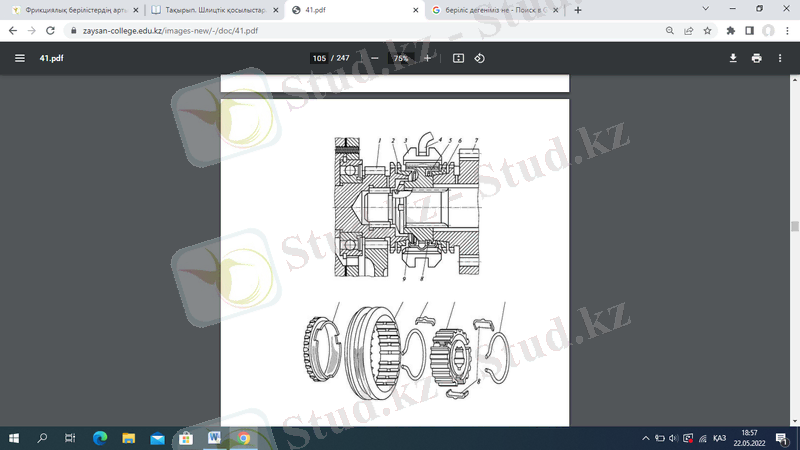Share this page via share icon

[x=688, y=31]
